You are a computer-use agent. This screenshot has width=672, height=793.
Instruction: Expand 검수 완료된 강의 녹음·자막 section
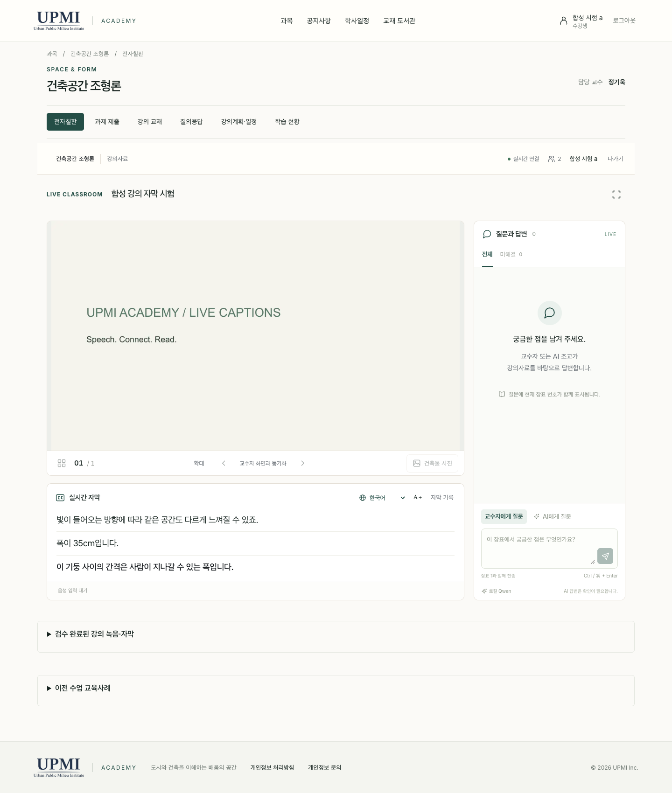pyautogui.click(x=91, y=634)
